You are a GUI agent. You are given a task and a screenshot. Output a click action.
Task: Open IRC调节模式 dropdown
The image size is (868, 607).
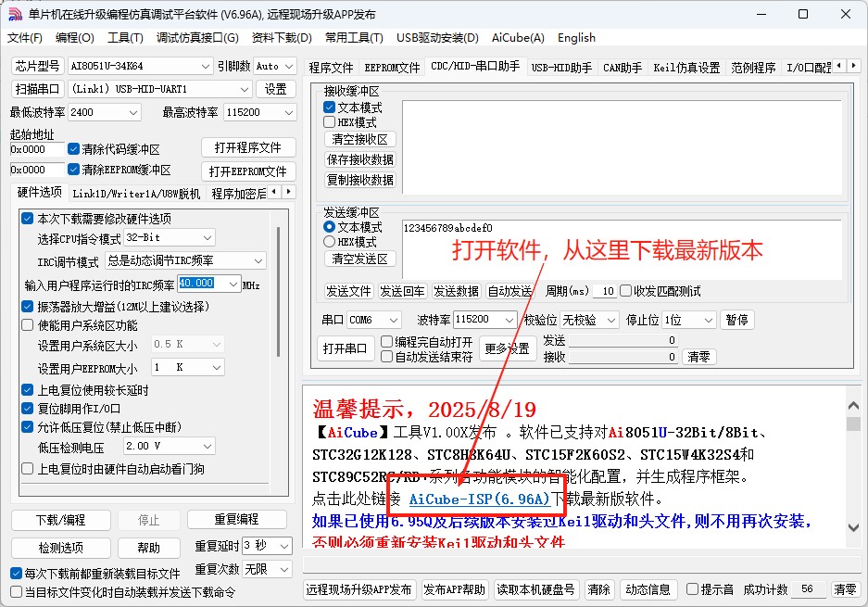[x=185, y=260]
